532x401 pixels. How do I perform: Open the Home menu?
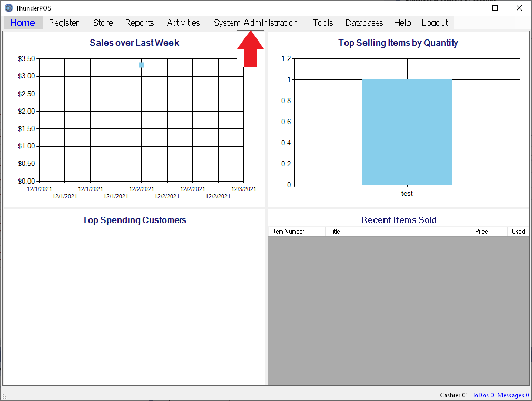23,23
